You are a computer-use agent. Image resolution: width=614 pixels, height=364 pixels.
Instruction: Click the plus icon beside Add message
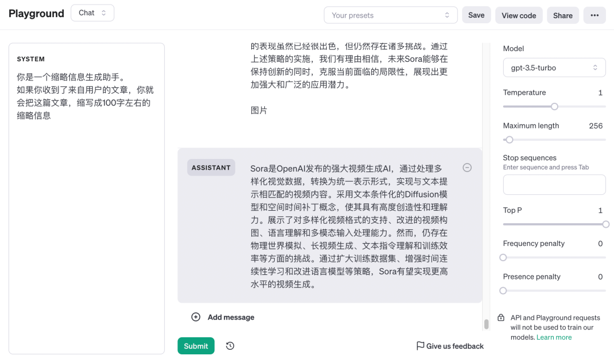point(196,317)
